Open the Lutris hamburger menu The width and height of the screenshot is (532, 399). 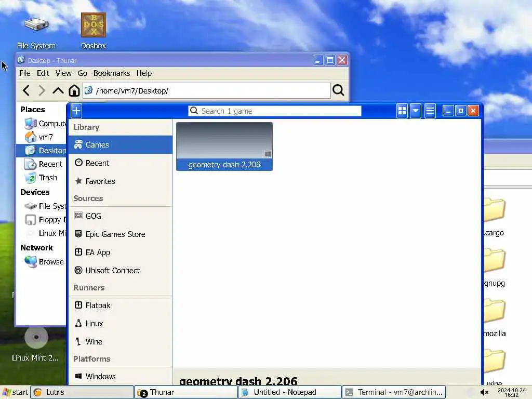tap(430, 111)
